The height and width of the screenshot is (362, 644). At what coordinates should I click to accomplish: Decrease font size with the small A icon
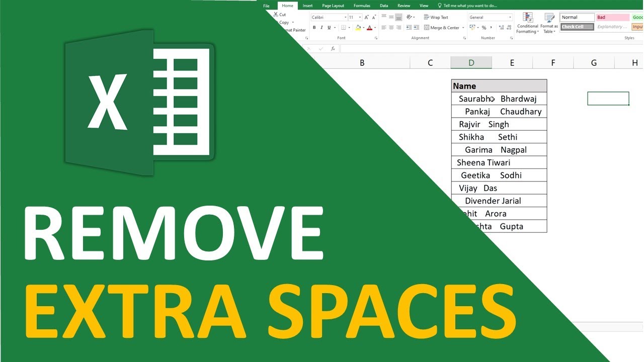[x=374, y=17]
